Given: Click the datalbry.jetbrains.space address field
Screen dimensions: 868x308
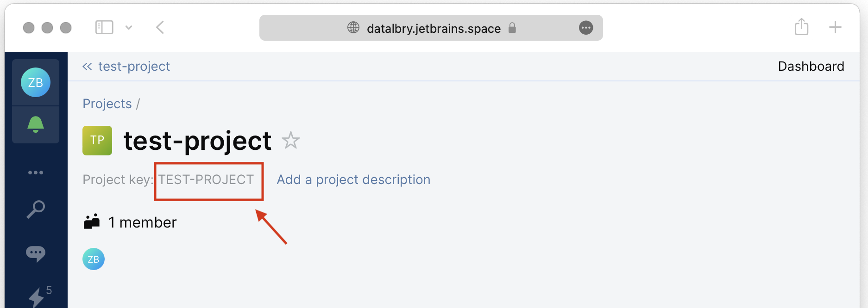Looking at the screenshot, I should coord(433,28).
